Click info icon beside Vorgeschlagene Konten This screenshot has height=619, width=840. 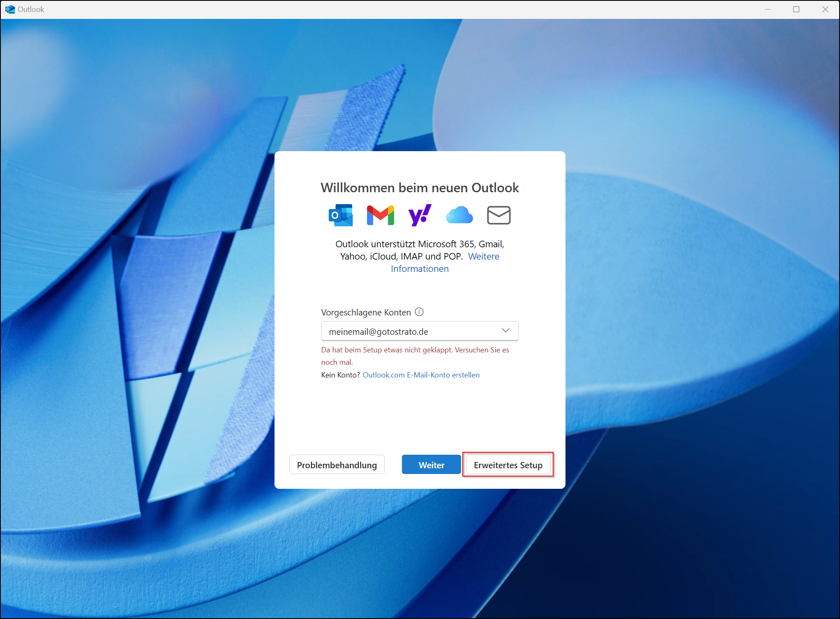(419, 312)
